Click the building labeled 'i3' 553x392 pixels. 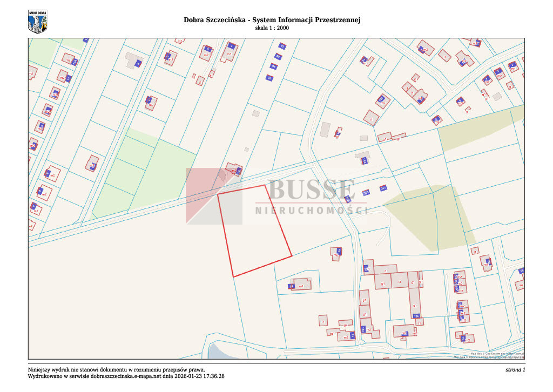[400, 281]
